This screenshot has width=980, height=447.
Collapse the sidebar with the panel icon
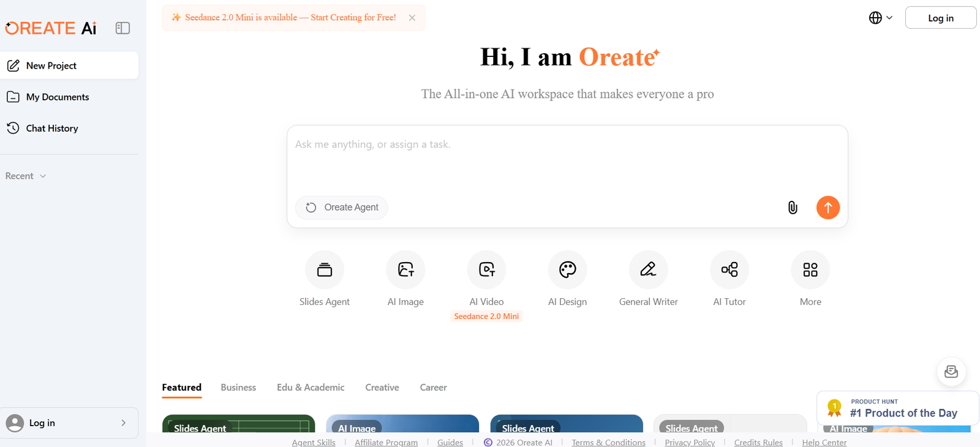tap(123, 28)
